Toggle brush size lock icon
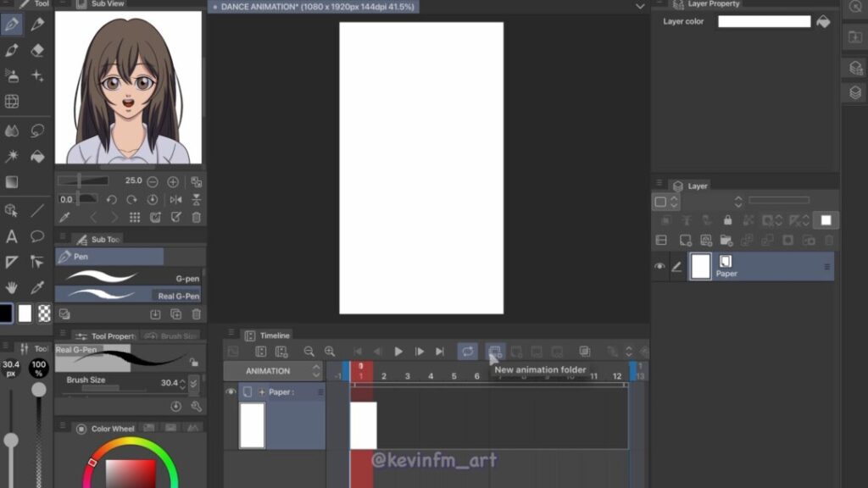Image resolution: width=868 pixels, height=488 pixels. (x=194, y=363)
